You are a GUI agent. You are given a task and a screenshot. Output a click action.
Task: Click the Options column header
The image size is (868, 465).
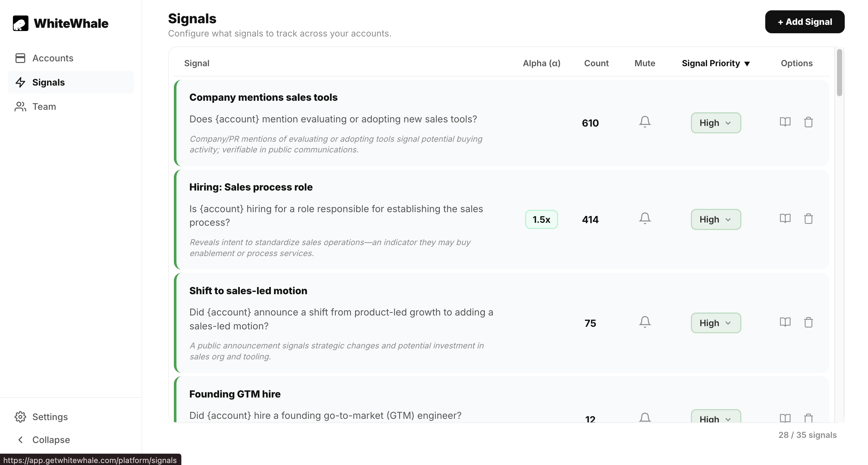tap(797, 63)
